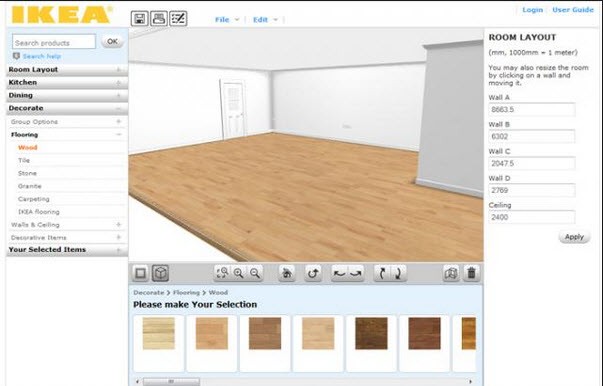Click the trash delete icon
Viewport: 603px width, 386px height.
pyautogui.click(x=471, y=273)
